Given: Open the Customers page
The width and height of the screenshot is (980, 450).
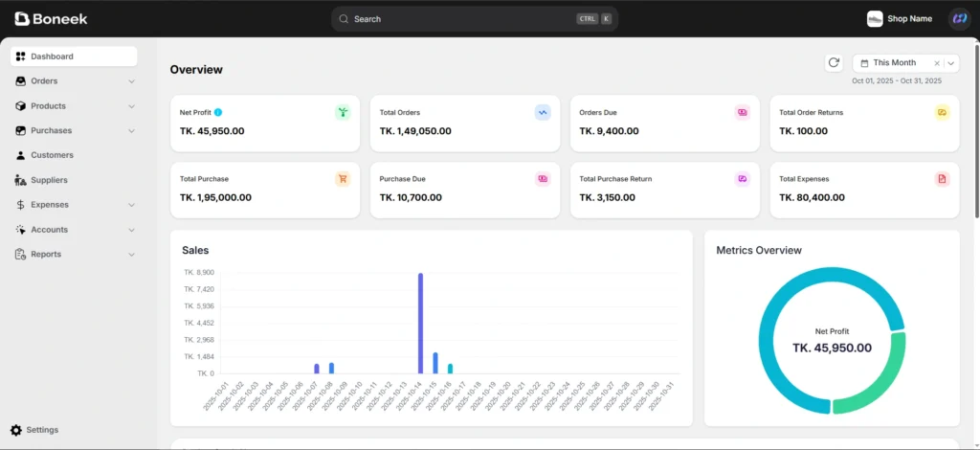Looking at the screenshot, I should coord(52,155).
